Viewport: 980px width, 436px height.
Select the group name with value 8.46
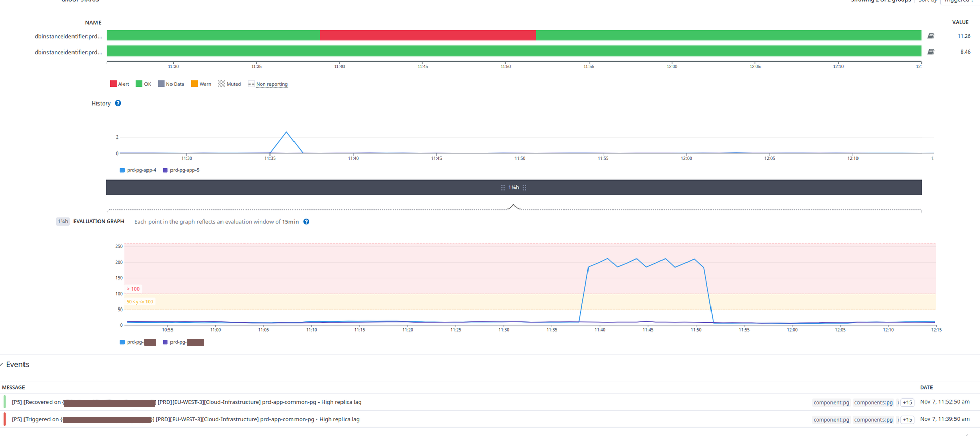click(x=68, y=52)
